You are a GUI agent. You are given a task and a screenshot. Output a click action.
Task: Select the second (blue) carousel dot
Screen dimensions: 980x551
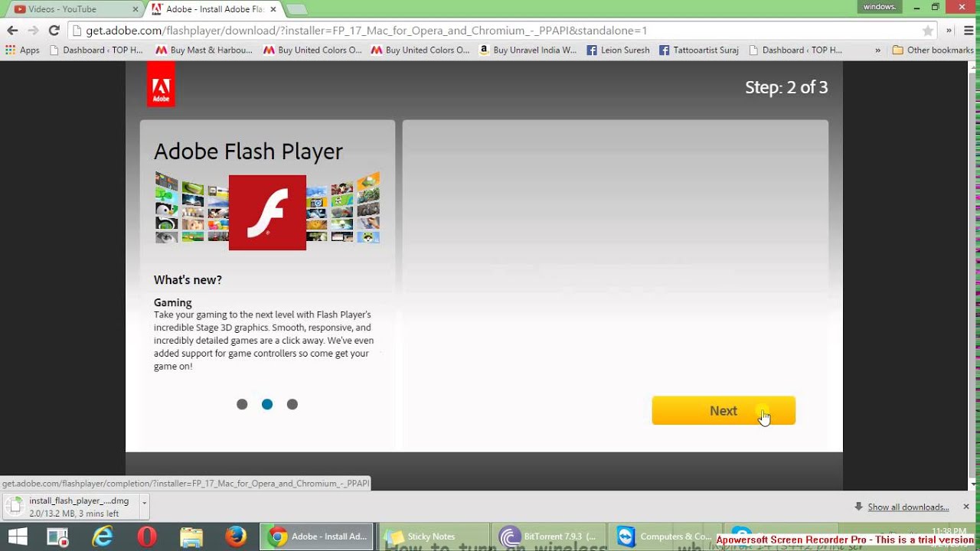[267, 404]
